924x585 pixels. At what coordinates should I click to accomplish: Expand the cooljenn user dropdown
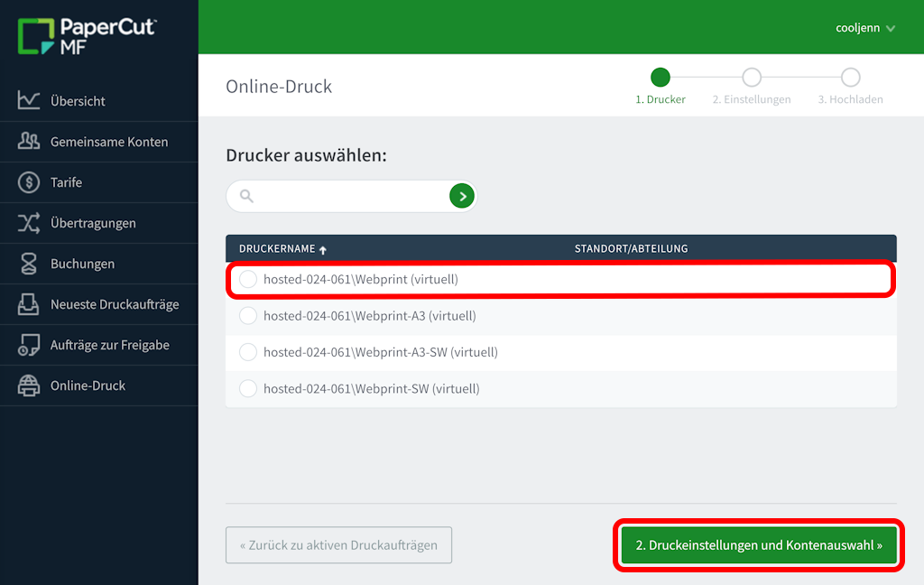(864, 28)
